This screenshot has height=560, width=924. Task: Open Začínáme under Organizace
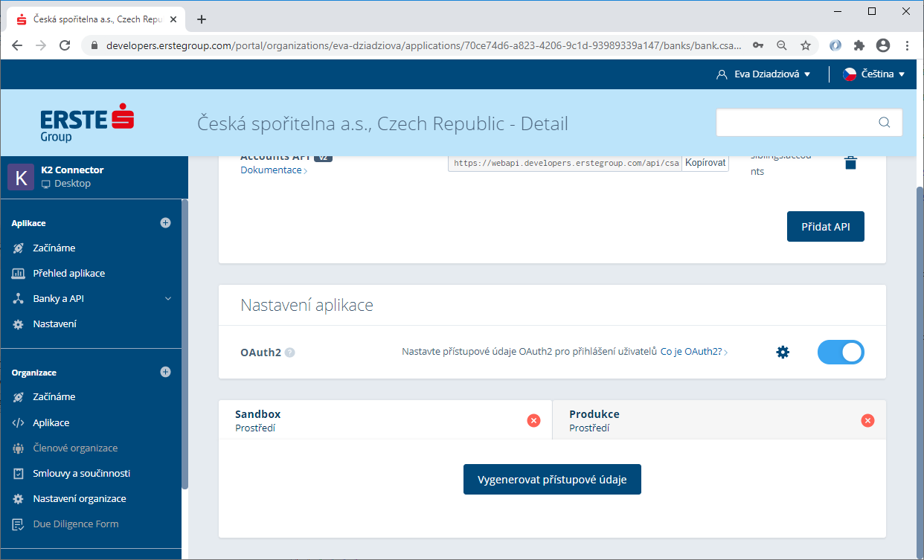tap(54, 396)
